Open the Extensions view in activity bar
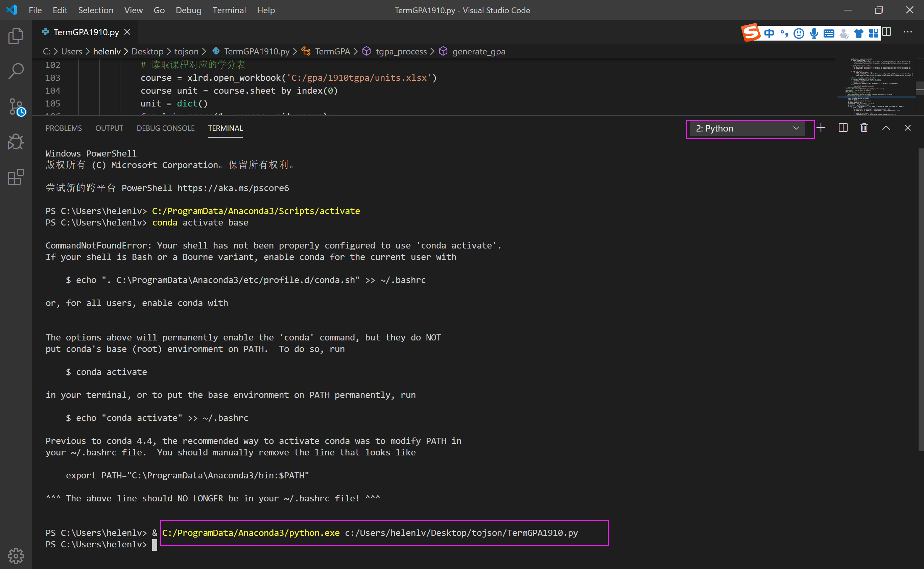 point(16,177)
